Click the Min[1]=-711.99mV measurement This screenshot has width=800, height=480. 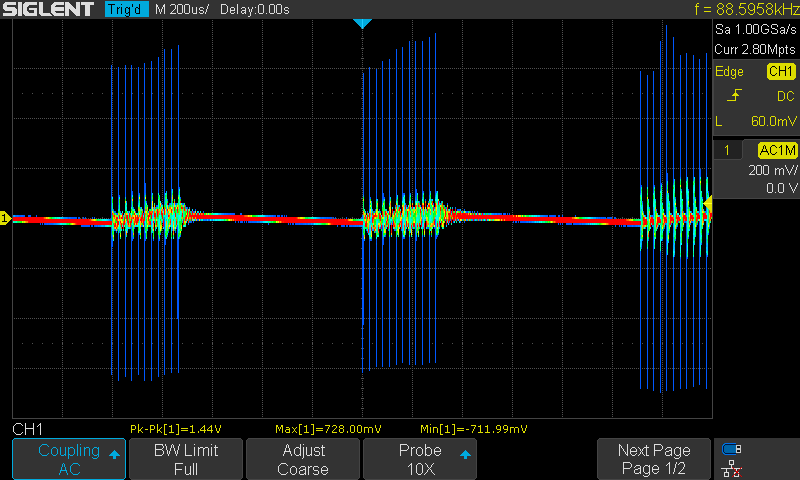[x=473, y=429]
